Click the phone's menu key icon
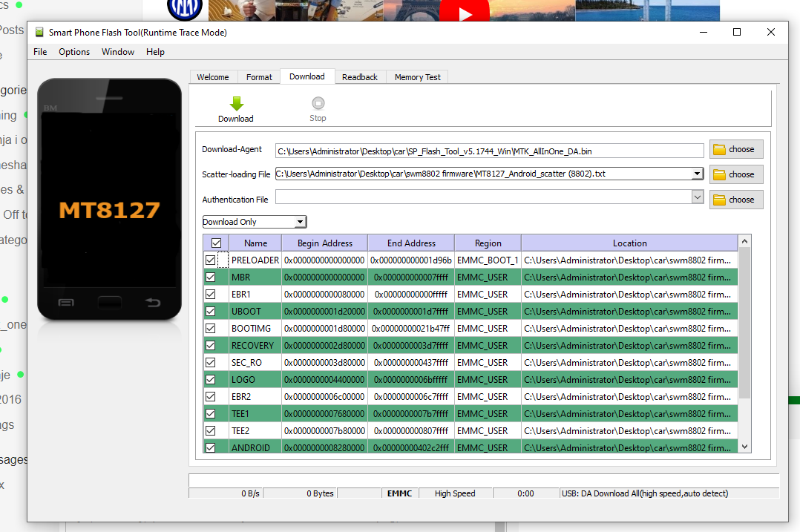Screen dimensions: 800x532 tap(66, 302)
